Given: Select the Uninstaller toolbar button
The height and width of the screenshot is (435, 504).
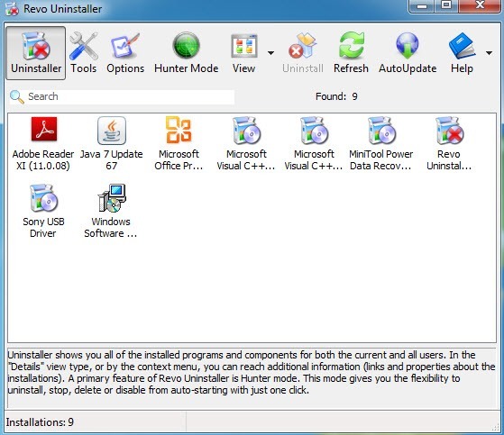Looking at the screenshot, I should pos(36,53).
